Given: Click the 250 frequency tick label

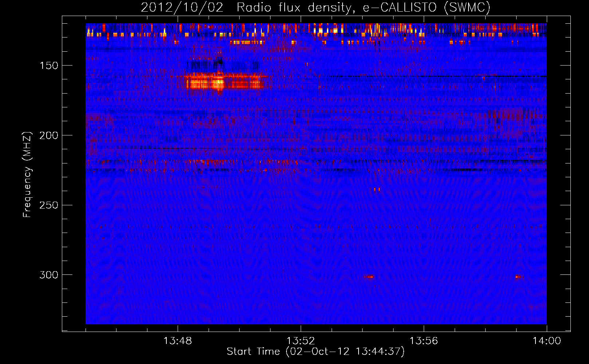Looking at the screenshot, I should point(49,205).
